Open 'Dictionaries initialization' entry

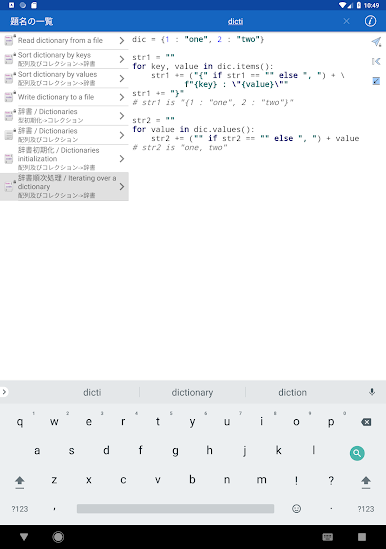[x=64, y=159]
